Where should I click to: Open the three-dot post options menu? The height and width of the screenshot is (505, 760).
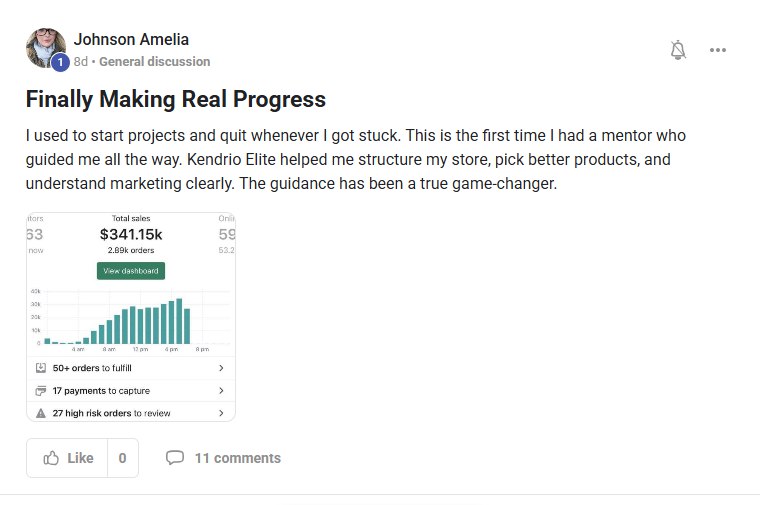[x=717, y=50]
